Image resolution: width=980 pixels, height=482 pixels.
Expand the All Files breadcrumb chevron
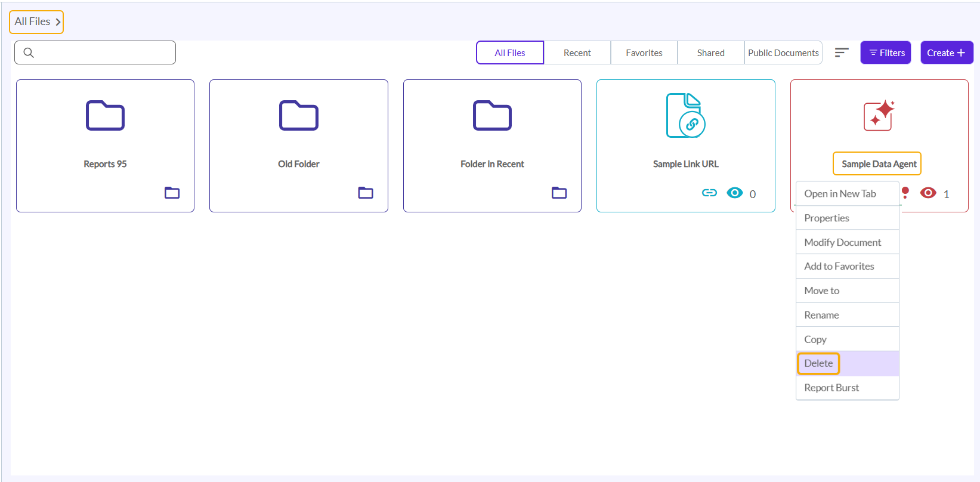coord(58,22)
